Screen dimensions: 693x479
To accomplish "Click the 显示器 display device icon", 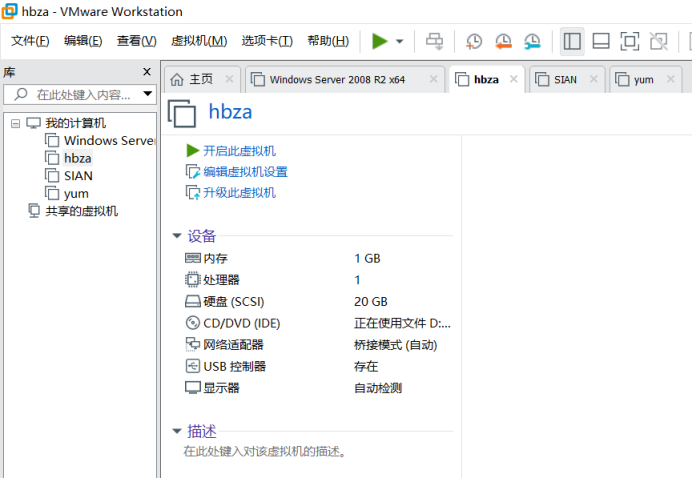I will 193,388.
